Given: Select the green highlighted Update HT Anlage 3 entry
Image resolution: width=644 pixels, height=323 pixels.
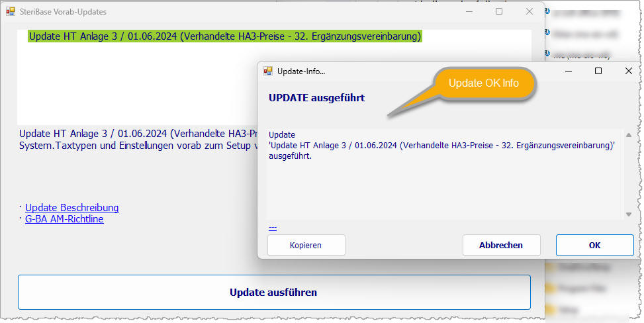Looking at the screenshot, I should point(224,36).
